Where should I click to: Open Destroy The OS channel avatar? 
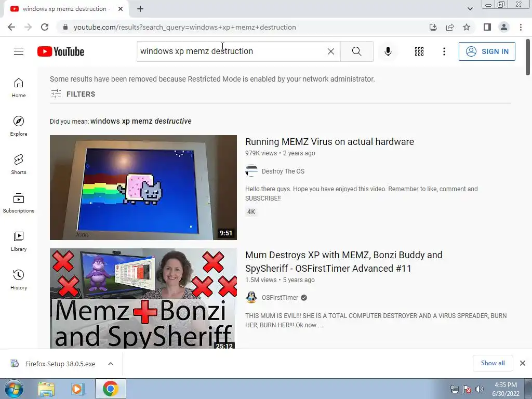coord(251,171)
